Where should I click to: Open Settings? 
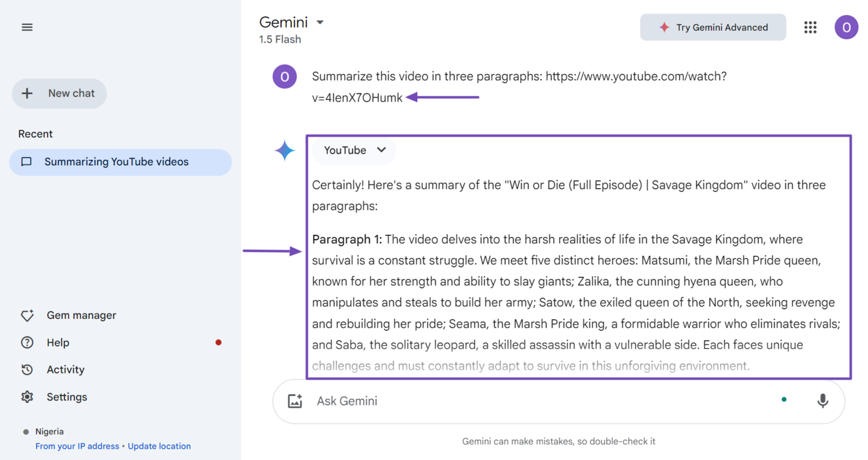pyautogui.click(x=66, y=397)
